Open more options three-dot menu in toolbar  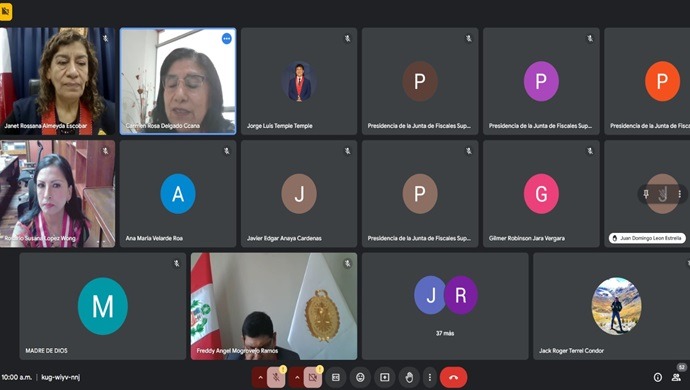(429, 377)
